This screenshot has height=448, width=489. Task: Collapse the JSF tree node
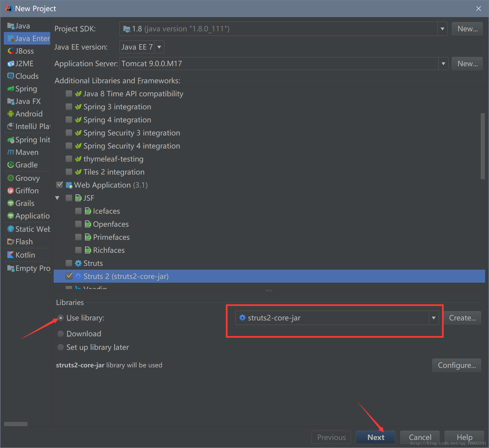tap(57, 198)
